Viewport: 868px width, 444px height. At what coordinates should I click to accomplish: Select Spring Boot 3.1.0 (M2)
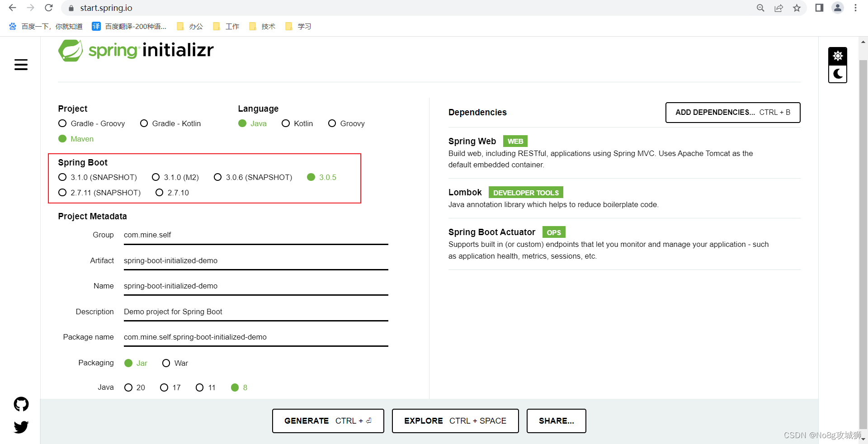point(175,177)
